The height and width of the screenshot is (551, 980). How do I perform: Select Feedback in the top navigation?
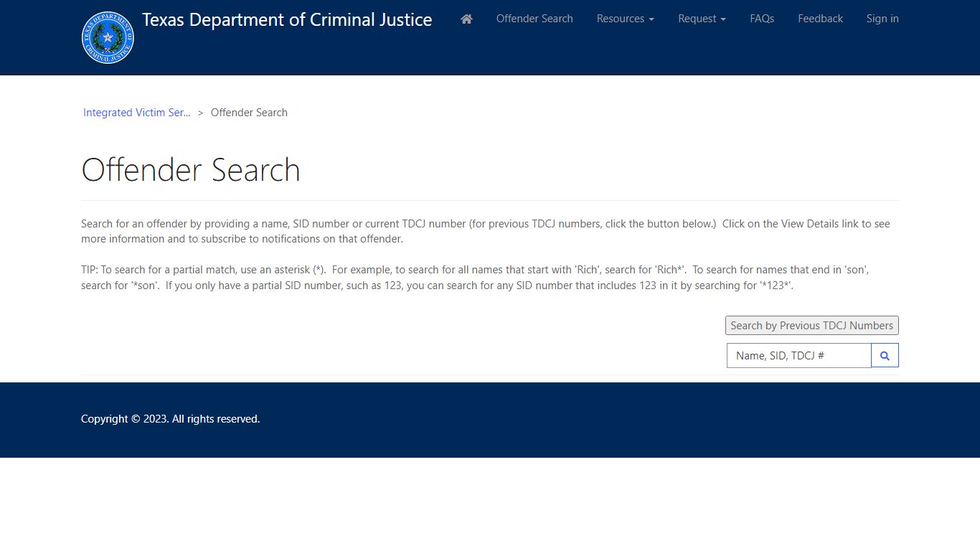[820, 19]
